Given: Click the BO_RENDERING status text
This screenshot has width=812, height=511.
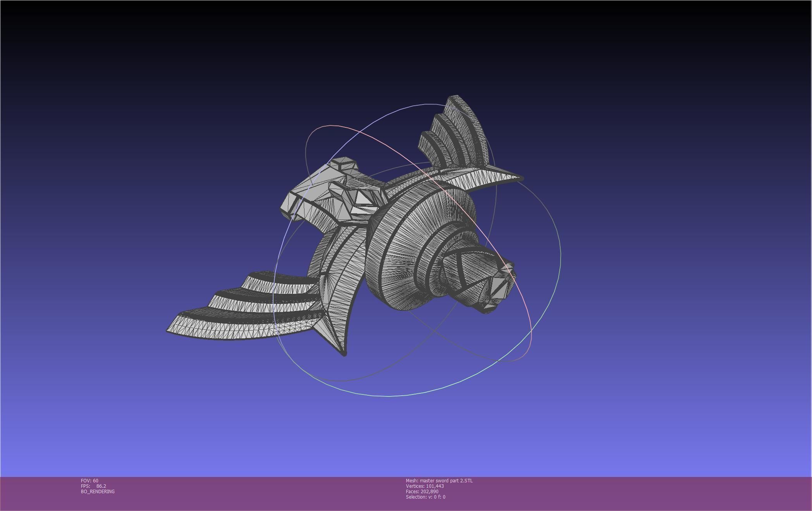Looking at the screenshot, I should click(98, 491).
